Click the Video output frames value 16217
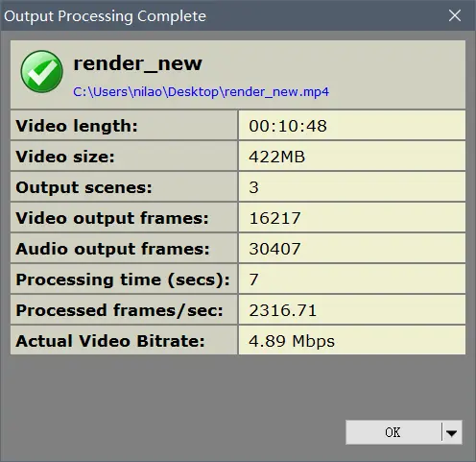Image resolution: width=476 pixels, height=462 pixels. (274, 218)
